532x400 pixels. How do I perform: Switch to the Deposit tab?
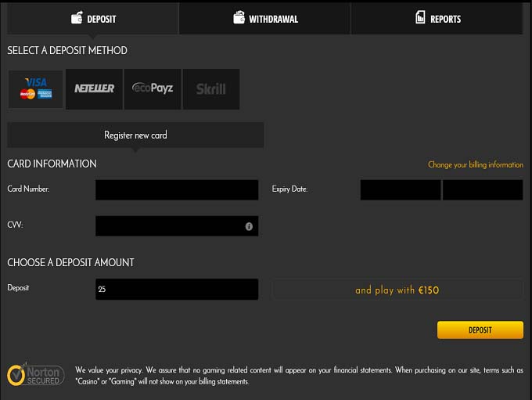[x=92, y=18]
